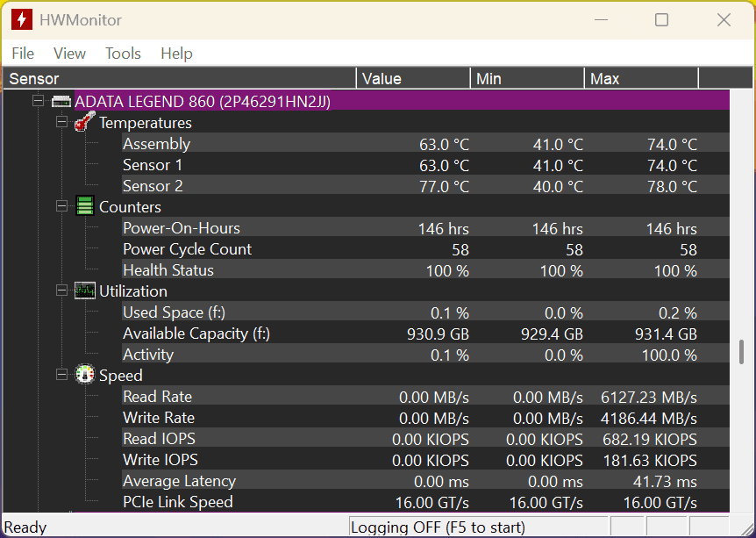Click the Speed gauge icon
The width and height of the screenshot is (756, 538).
click(85, 375)
